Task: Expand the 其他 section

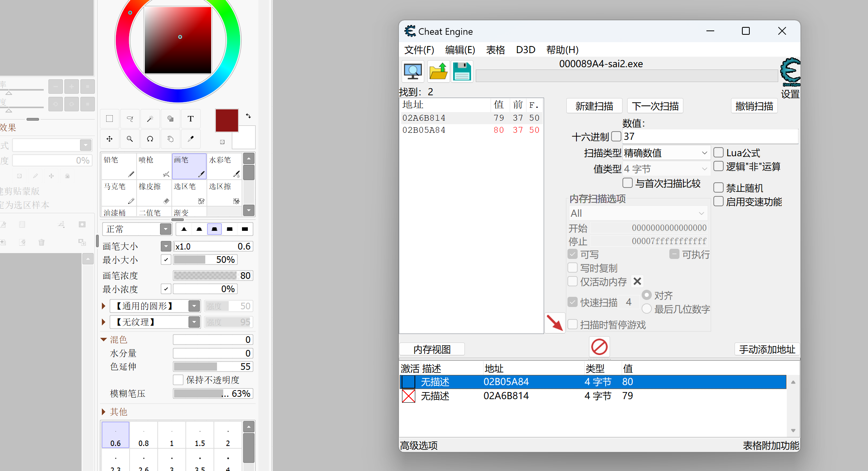Action: pyautogui.click(x=104, y=412)
